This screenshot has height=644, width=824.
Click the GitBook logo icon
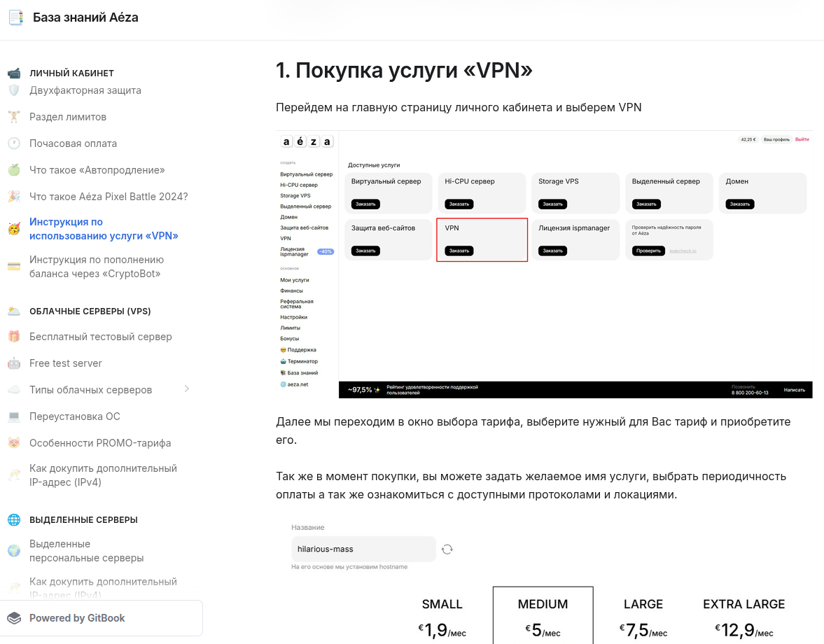coord(15,618)
